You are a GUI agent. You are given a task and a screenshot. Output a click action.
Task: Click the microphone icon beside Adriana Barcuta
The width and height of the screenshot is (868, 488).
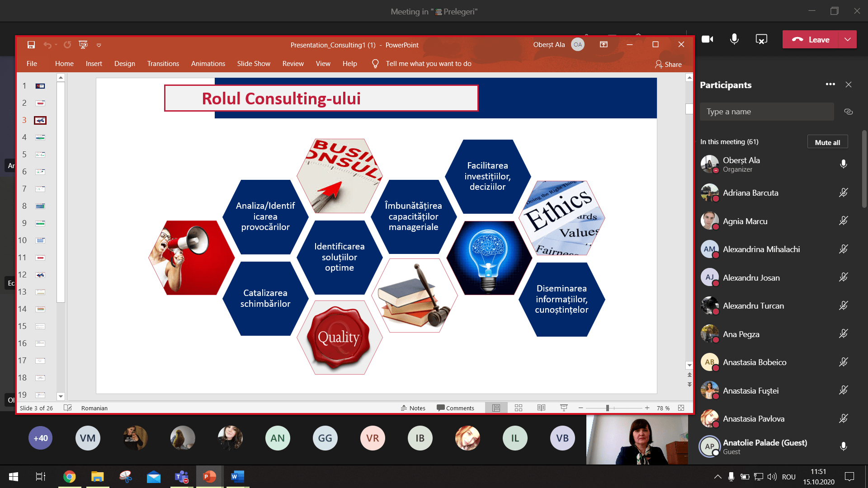tap(844, 193)
